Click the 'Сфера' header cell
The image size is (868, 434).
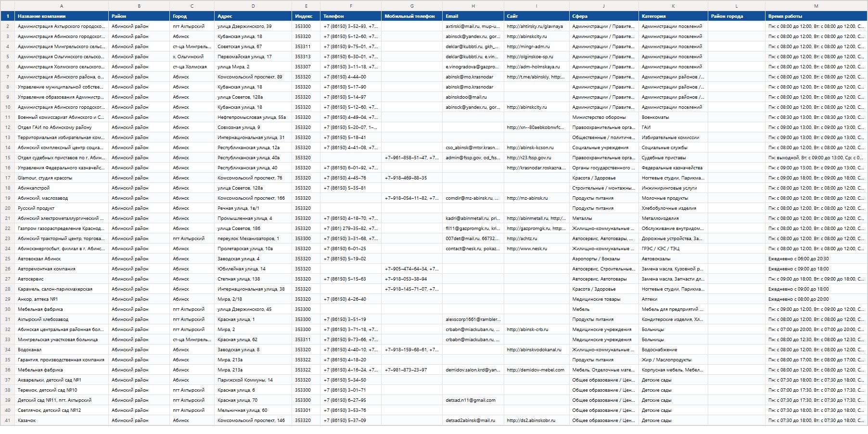point(604,16)
